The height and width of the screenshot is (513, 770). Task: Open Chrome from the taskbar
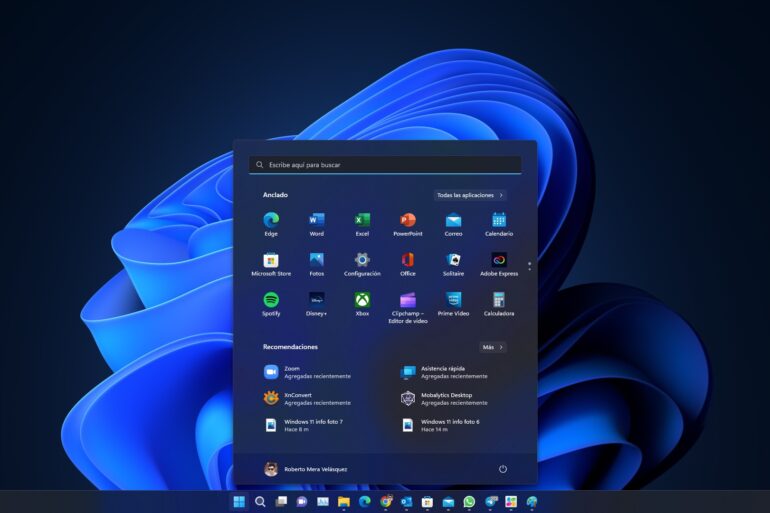[x=386, y=501]
